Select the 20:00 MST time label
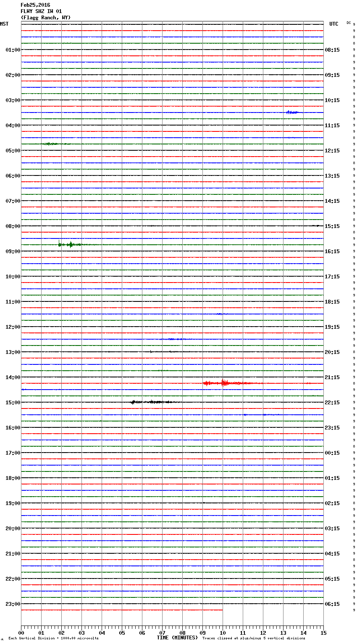Screen dimensions: 357x644 [13, 529]
